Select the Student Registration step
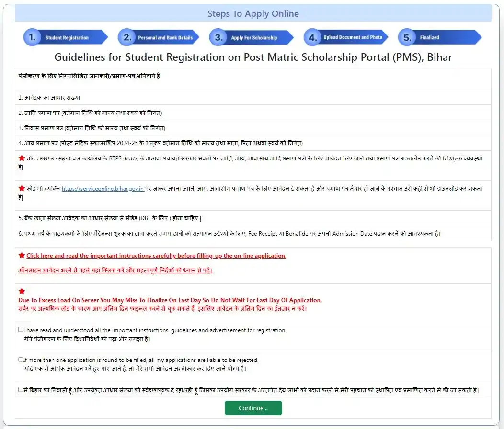This screenshot has width=504, height=429. (x=67, y=38)
